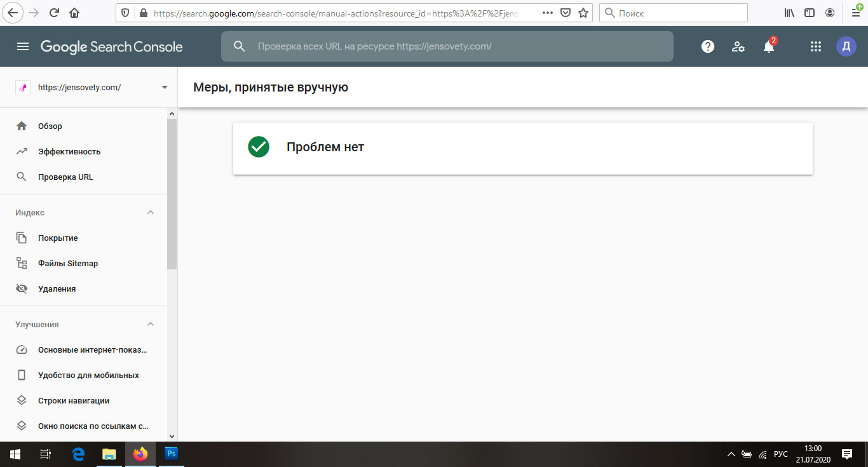Click the magnifier icon beside Проверка URL
The height and width of the screenshot is (467, 868).
pyautogui.click(x=22, y=177)
